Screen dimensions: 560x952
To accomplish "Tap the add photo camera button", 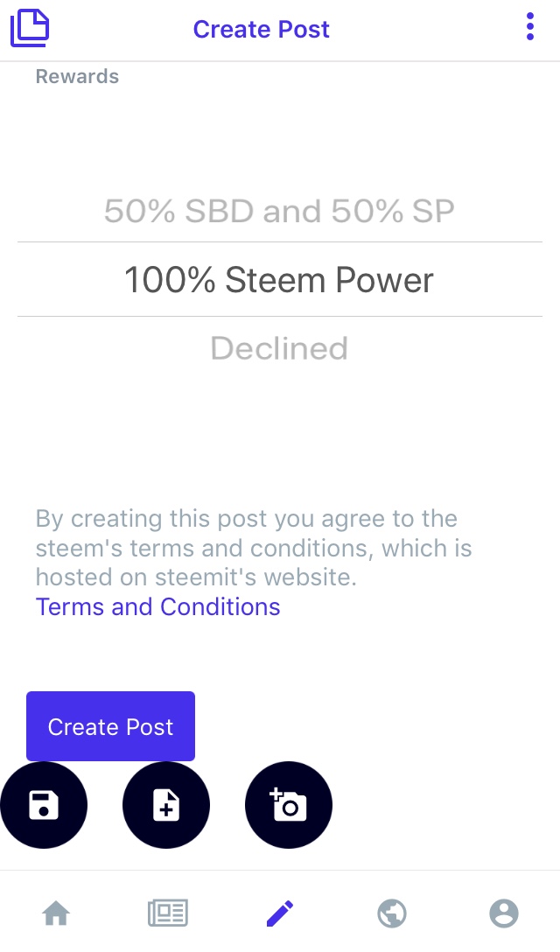I will tap(289, 805).
